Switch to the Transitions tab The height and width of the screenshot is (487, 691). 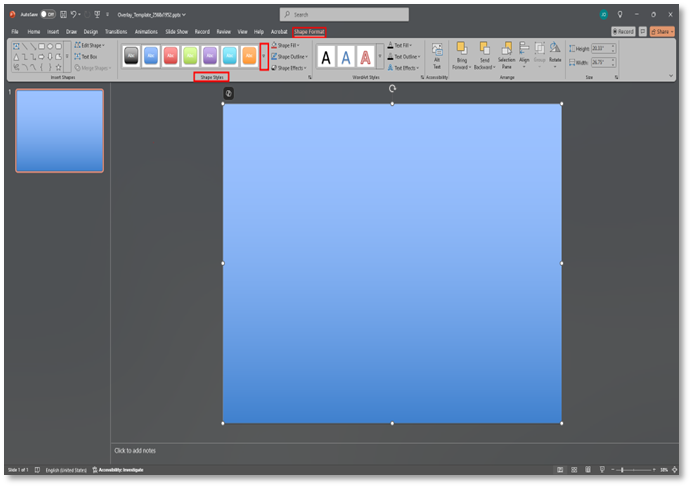pos(117,31)
